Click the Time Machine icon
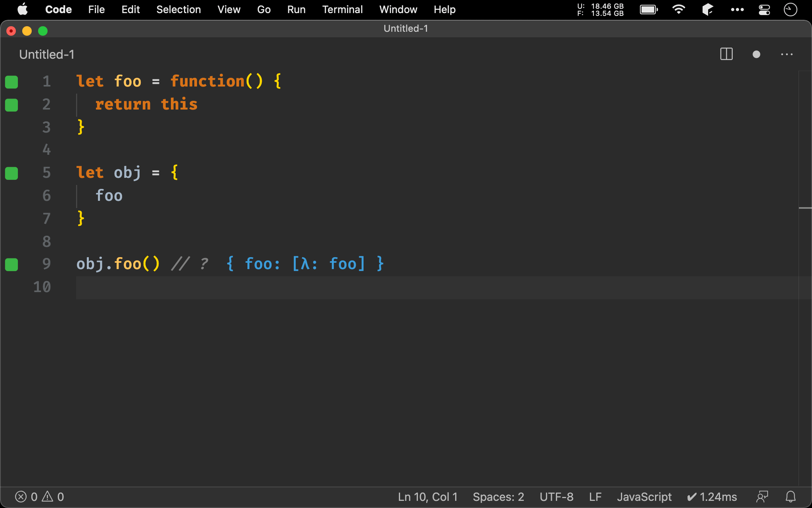 [789, 9]
